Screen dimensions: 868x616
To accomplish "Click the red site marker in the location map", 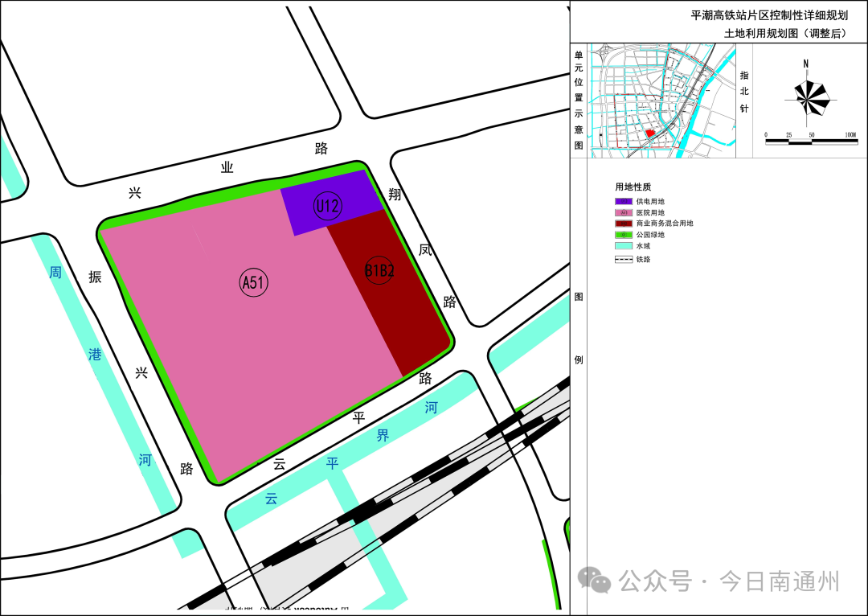I will pyautogui.click(x=650, y=134).
